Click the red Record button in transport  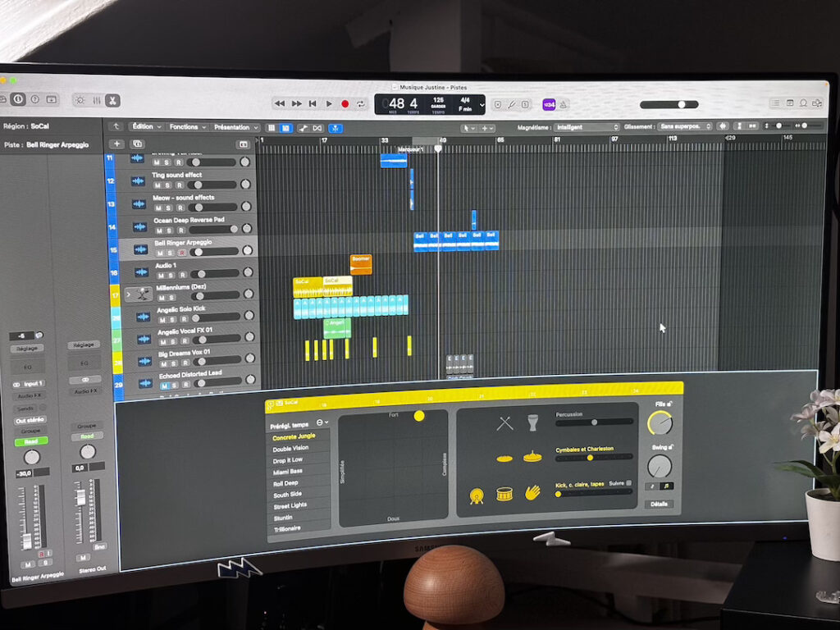point(345,104)
